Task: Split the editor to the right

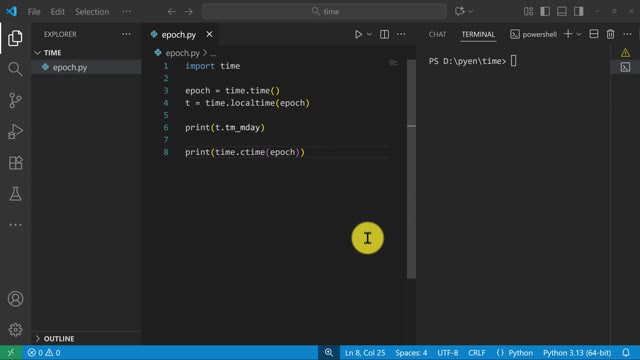Action: [x=384, y=34]
